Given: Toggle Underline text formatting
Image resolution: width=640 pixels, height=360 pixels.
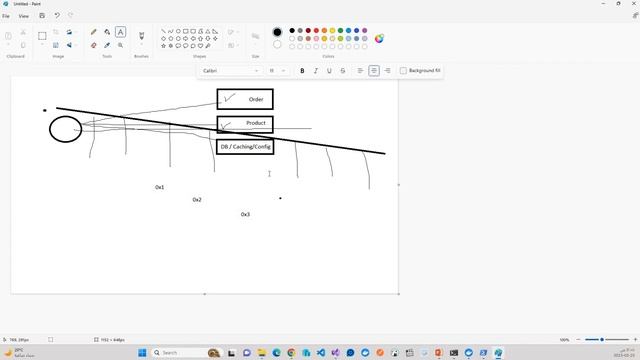Looking at the screenshot, I should point(329,71).
